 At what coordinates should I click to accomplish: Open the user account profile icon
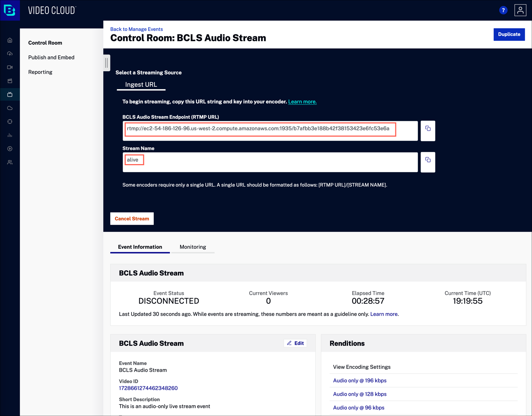tap(520, 10)
